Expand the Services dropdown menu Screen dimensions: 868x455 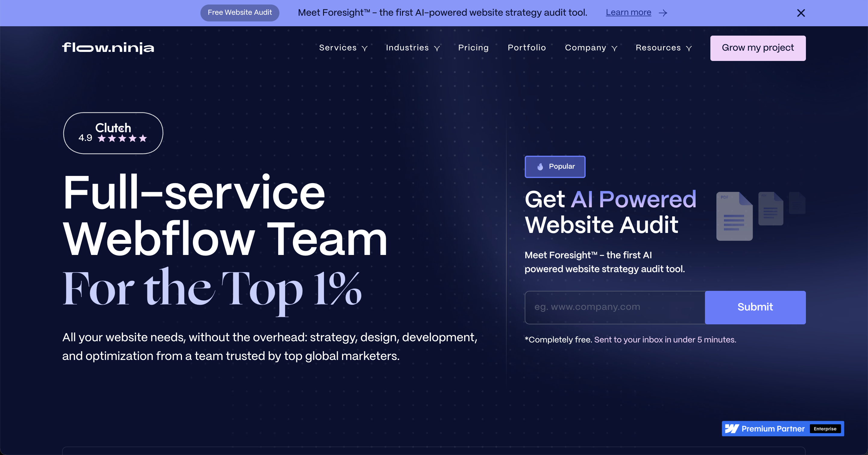(x=343, y=48)
